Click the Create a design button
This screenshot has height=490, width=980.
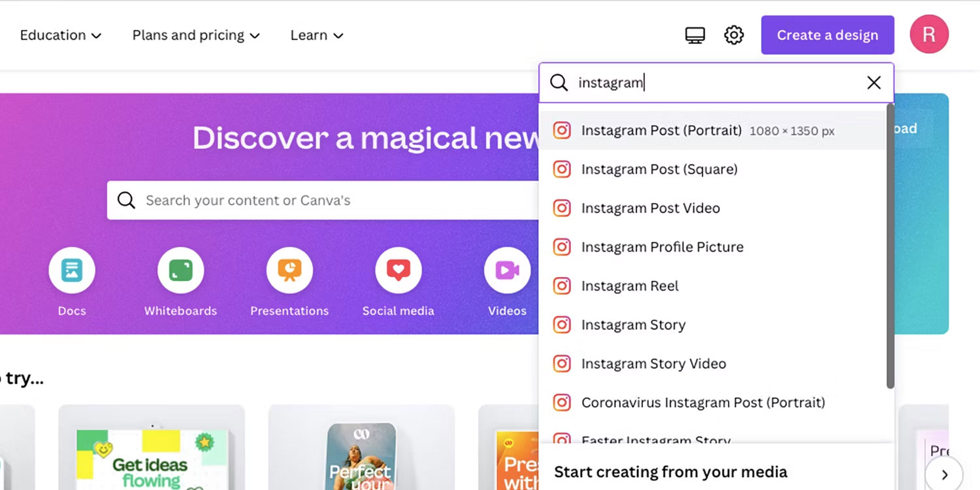pos(827,35)
